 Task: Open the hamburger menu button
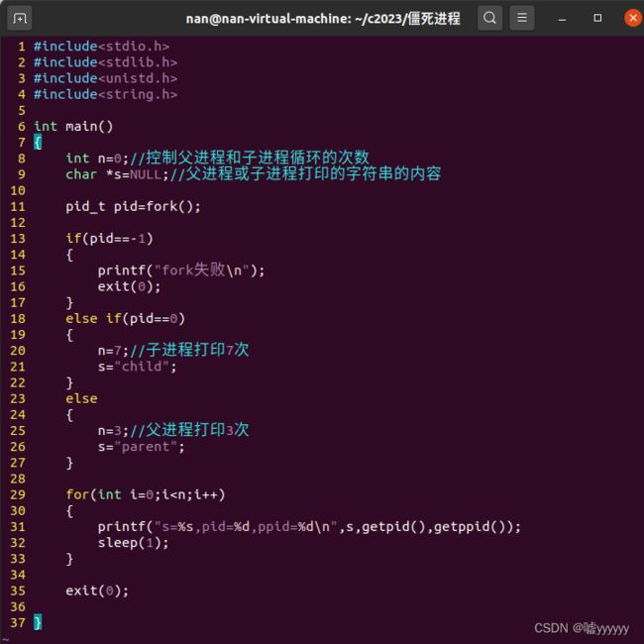521,18
